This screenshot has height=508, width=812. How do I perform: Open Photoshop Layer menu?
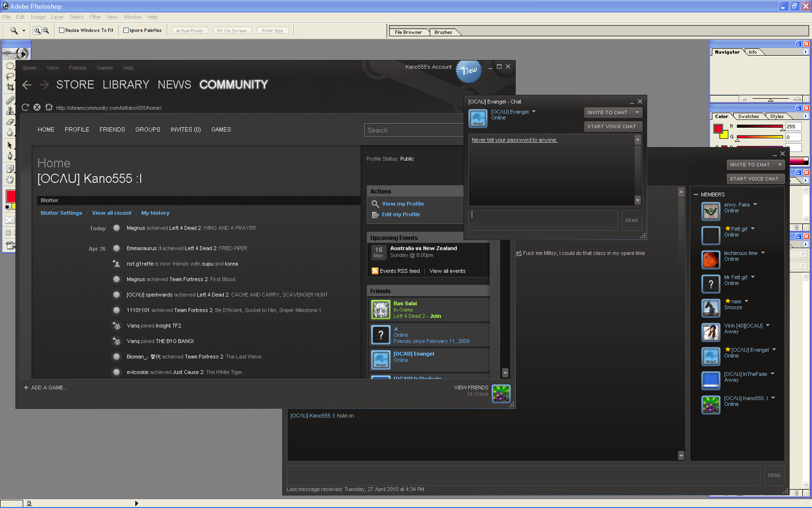(57, 17)
